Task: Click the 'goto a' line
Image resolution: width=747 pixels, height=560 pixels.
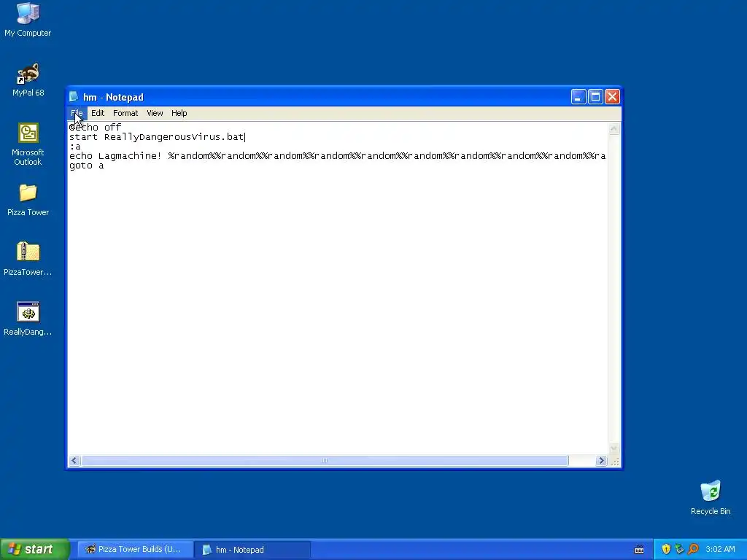Action: click(86, 166)
